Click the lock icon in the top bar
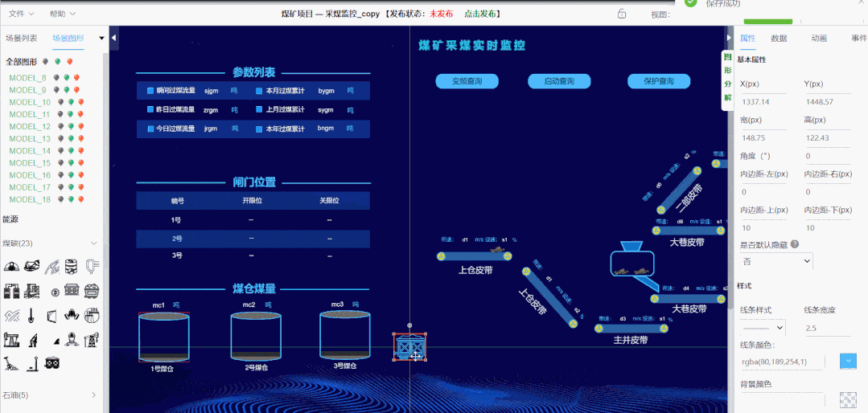868x413 pixels. [622, 14]
